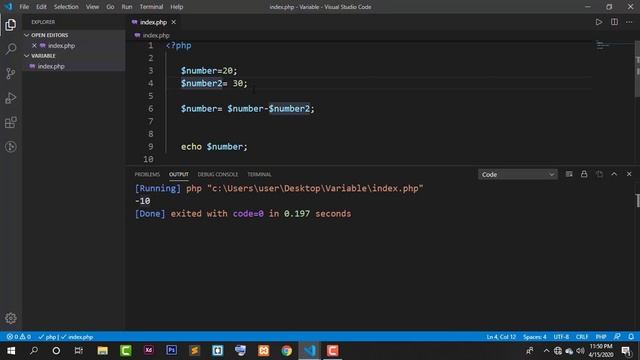The image size is (640, 360).
Task: Open editor More Actions ellipsis
Action: coord(629,22)
